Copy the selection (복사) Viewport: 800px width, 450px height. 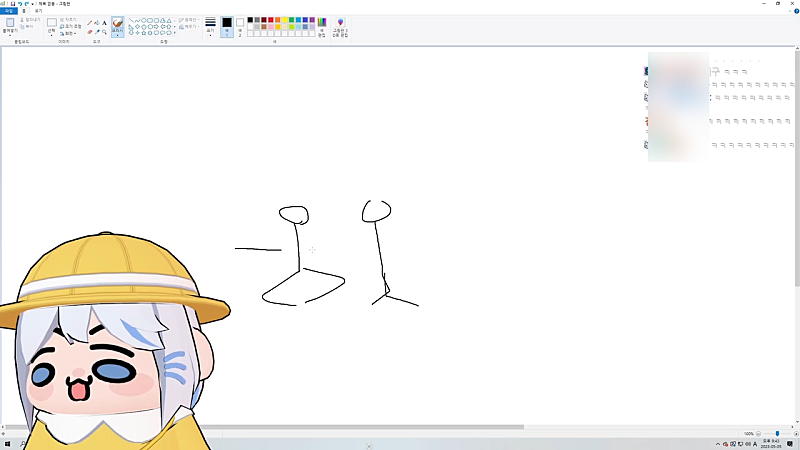pos(27,27)
